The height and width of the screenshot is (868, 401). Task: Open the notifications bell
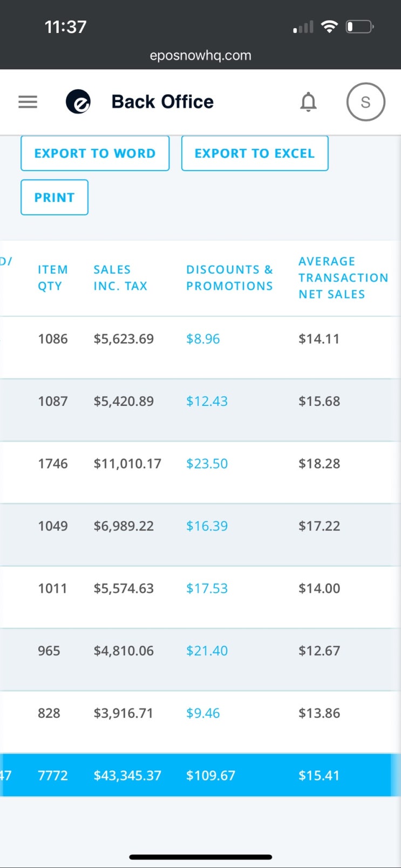click(308, 101)
